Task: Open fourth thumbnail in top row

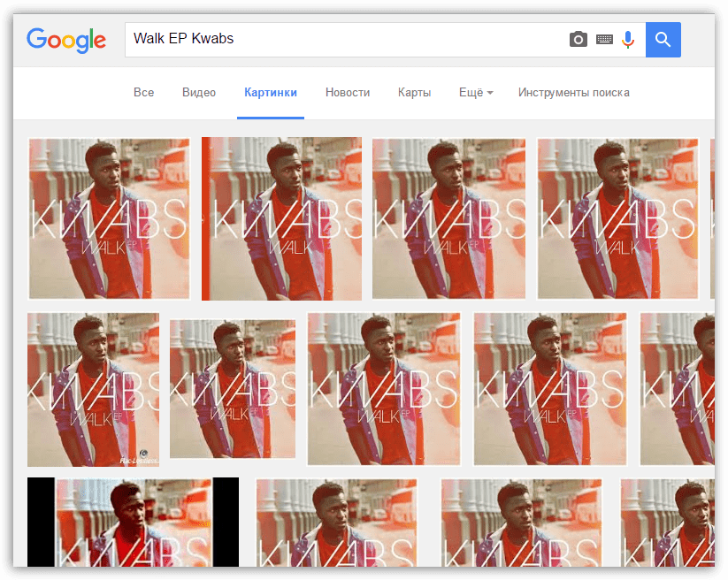Action: pyautogui.click(x=617, y=218)
